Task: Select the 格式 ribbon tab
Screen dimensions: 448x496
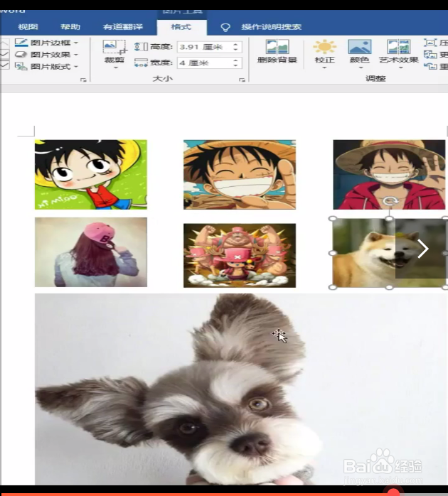Action: 181,27
